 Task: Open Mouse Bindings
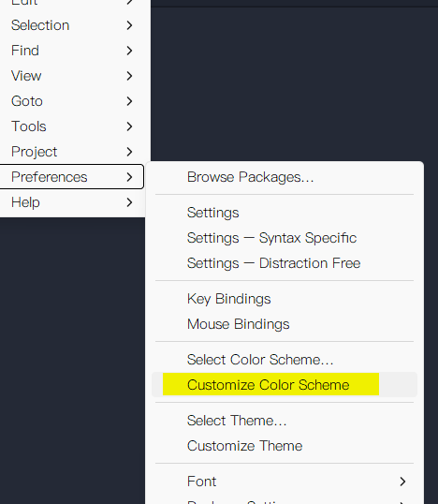(x=285, y=324)
